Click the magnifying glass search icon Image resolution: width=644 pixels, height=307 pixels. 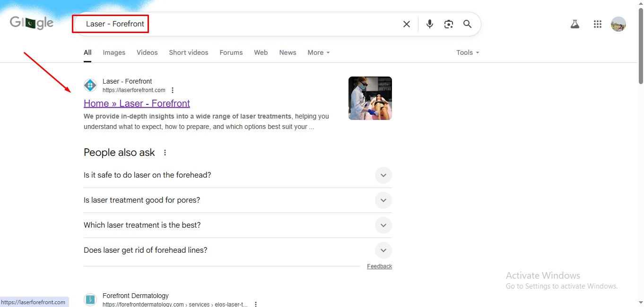(x=467, y=24)
